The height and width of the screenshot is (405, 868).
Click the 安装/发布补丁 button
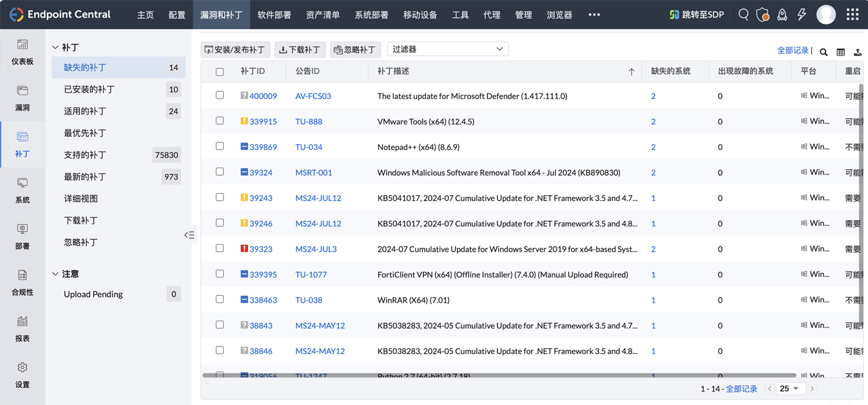click(235, 50)
